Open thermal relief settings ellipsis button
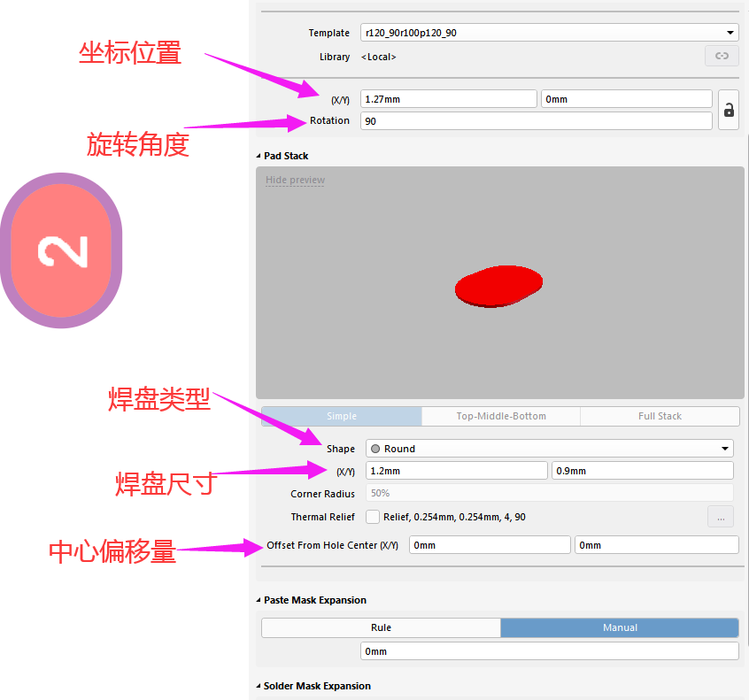 pyautogui.click(x=720, y=517)
